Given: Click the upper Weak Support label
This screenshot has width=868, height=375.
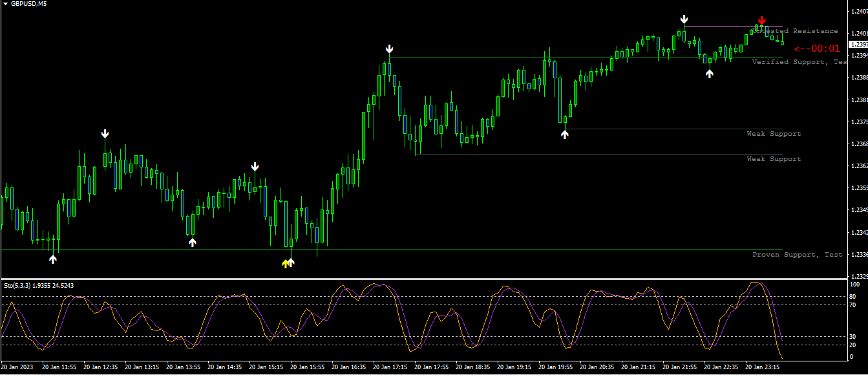Looking at the screenshot, I should coord(774,134).
